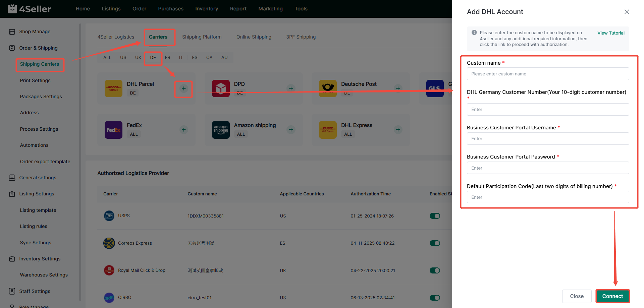Focus the Business Customer Portal Password field
Screen dimensions: 644x308
(548, 168)
